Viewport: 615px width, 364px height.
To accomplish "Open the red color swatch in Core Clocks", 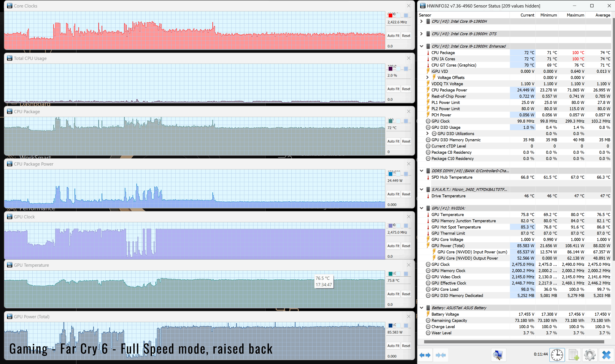I will 390,15.
